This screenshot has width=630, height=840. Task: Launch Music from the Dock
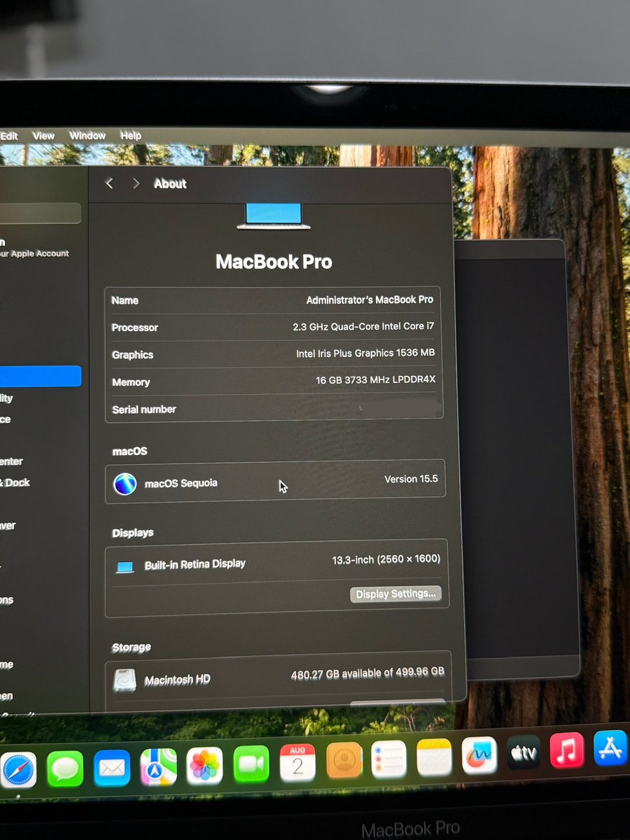point(568,750)
